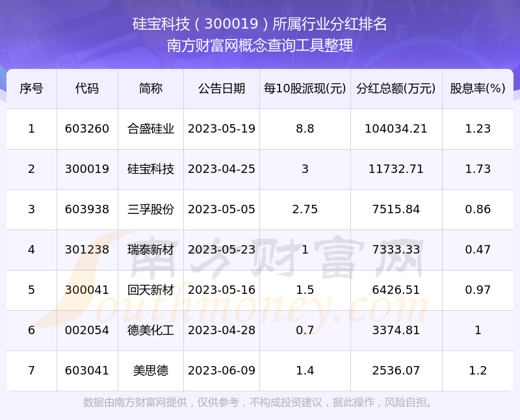Click the yield value 1.73
The width and height of the screenshot is (520, 420).
click(x=478, y=169)
